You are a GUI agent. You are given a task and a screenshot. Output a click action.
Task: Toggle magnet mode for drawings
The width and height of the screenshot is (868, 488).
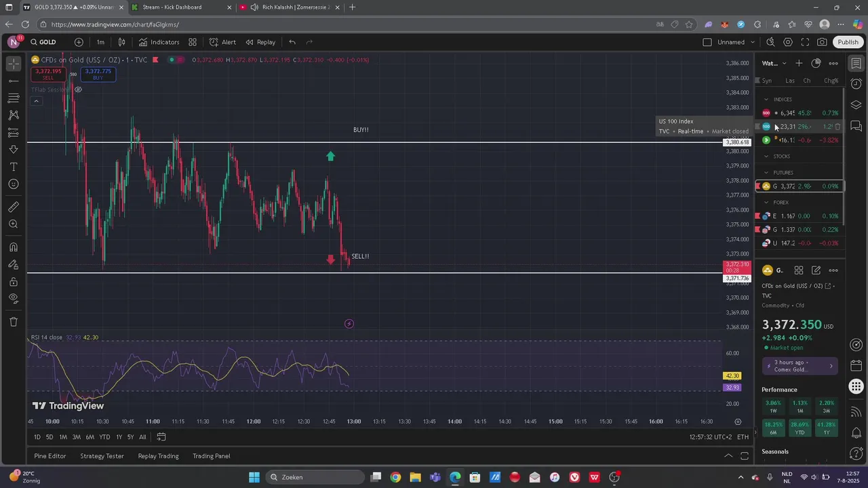(14, 247)
